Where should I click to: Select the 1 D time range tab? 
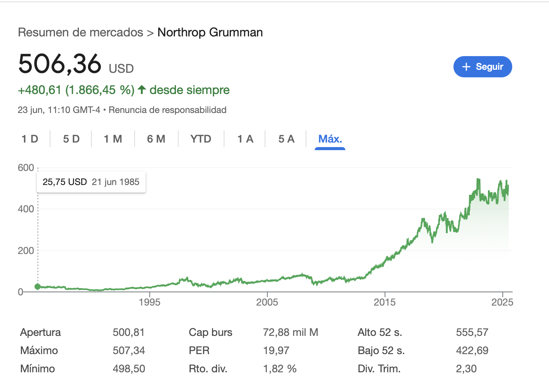30,139
